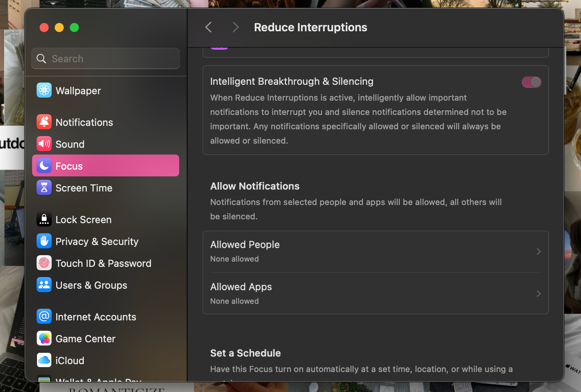Open Wallpaper settings pane
The height and width of the screenshot is (392, 581).
(106, 90)
